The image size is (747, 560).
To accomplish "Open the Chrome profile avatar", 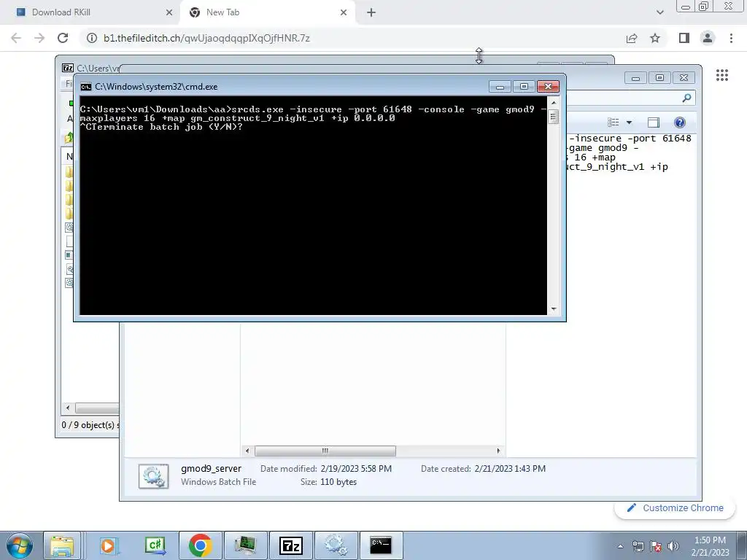I will 708,38.
